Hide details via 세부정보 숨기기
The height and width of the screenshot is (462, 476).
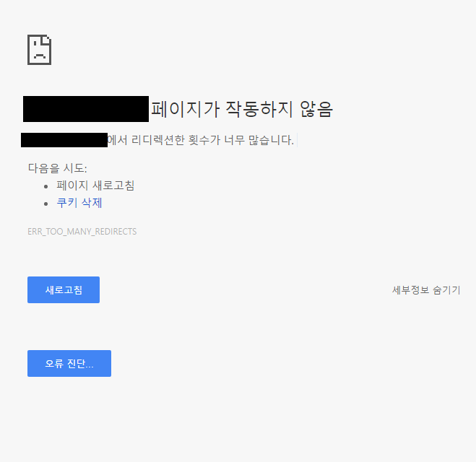pyautogui.click(x=425, y=290)
